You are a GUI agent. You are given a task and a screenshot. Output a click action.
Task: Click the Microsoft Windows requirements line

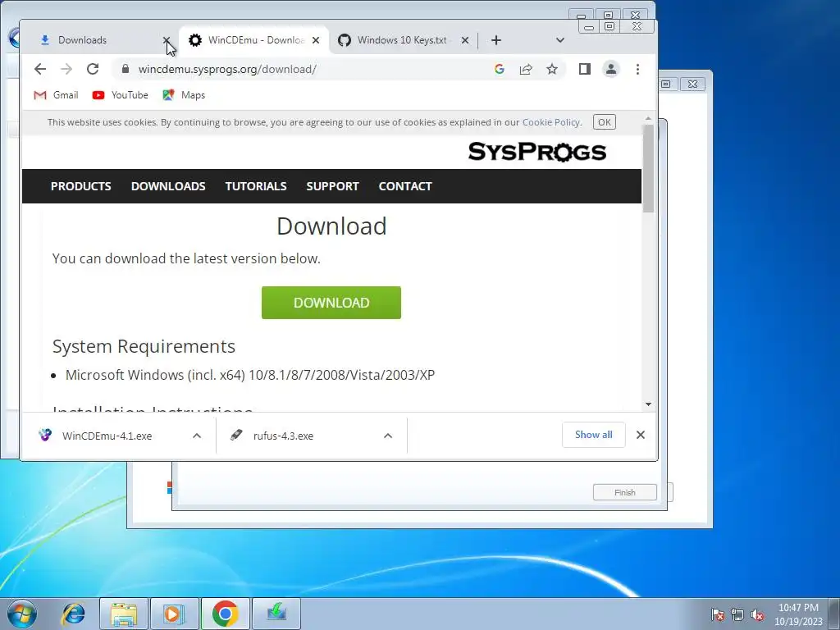click(x=249, y=374)
